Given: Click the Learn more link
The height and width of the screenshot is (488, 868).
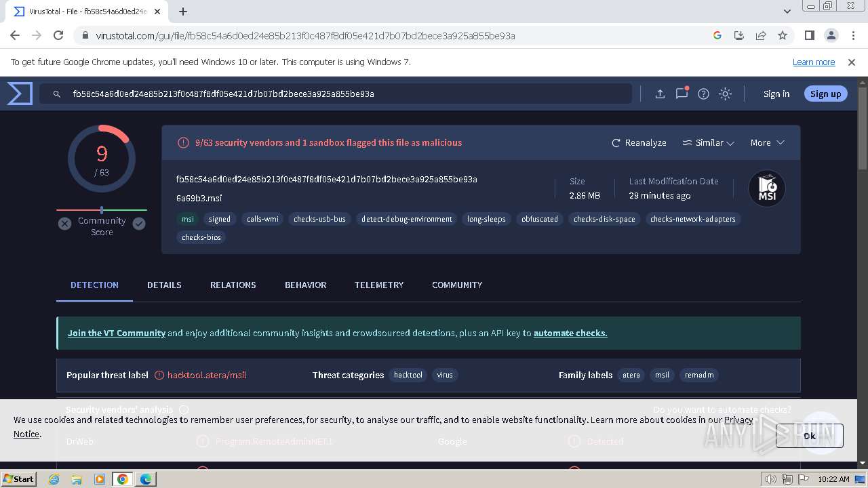Looking at the screenshot, I should point(814,62).
